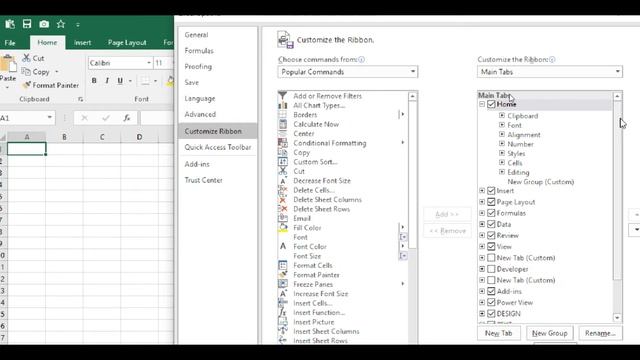
Task: Click the Copy icon in the Clipboard group
Action: (x=26, y=71)
